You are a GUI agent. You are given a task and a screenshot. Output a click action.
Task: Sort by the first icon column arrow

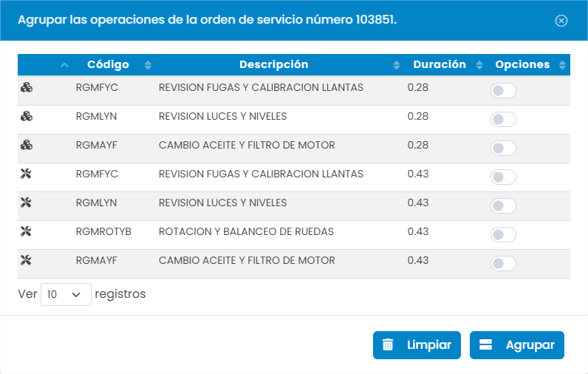[x=64, y=65]
